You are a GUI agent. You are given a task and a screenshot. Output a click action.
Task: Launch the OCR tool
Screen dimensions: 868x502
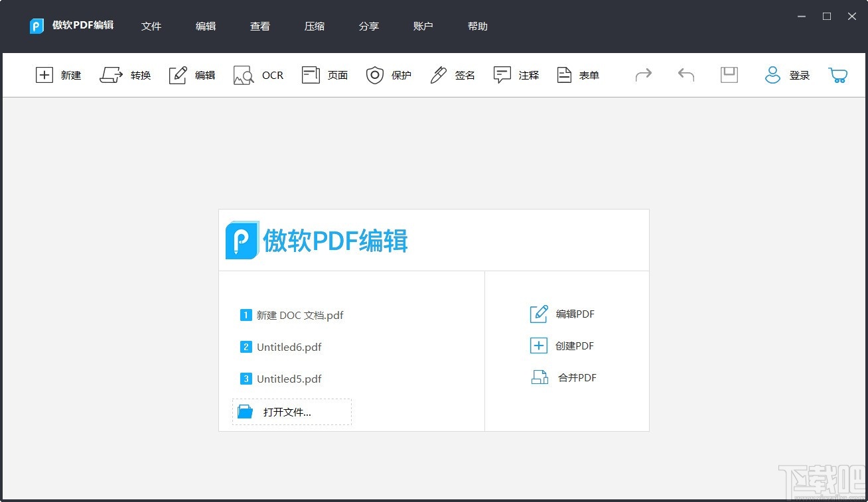[258, 75]
